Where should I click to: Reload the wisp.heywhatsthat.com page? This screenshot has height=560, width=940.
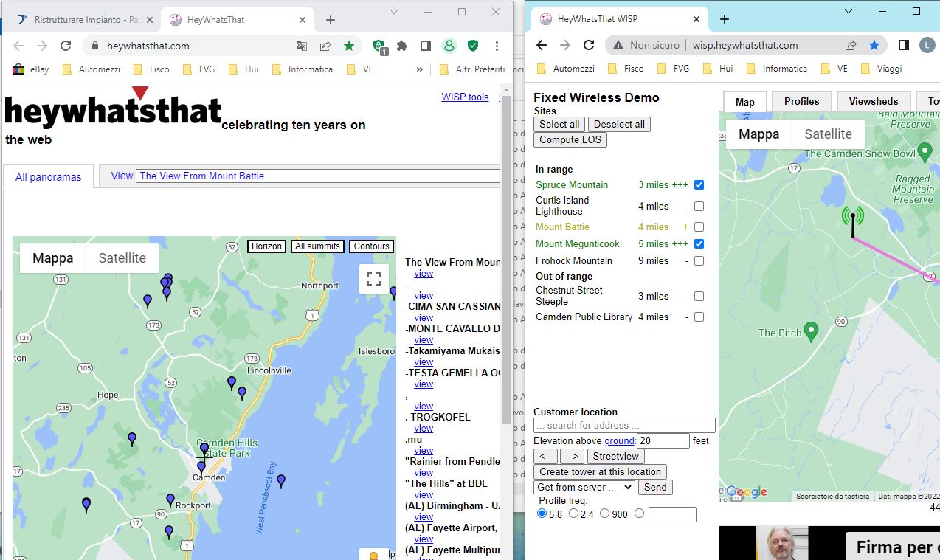click(x=589, y=45)
